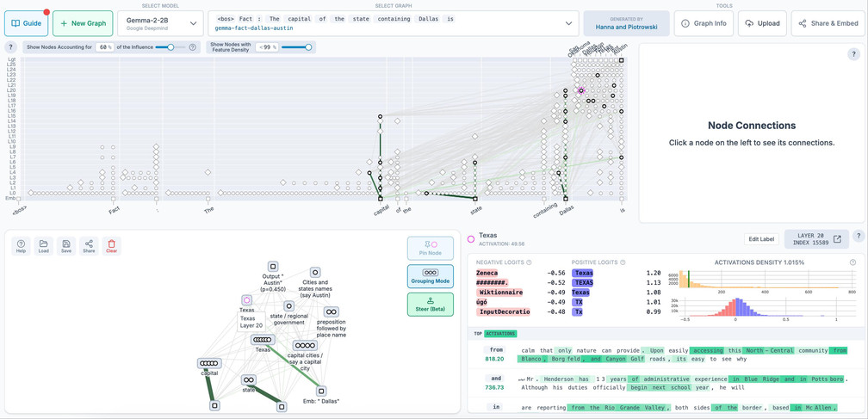Click the help icon left of influence slider
Image resolution: width=868 pixels, height=419 pixels.
(x=11, y=47)
